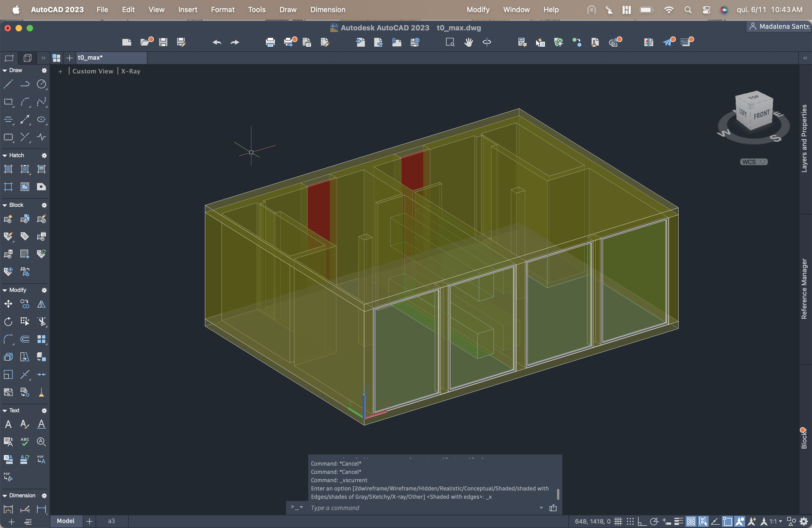Open the Dimension menu
The image size is (812, 528).
pos(328,10)
